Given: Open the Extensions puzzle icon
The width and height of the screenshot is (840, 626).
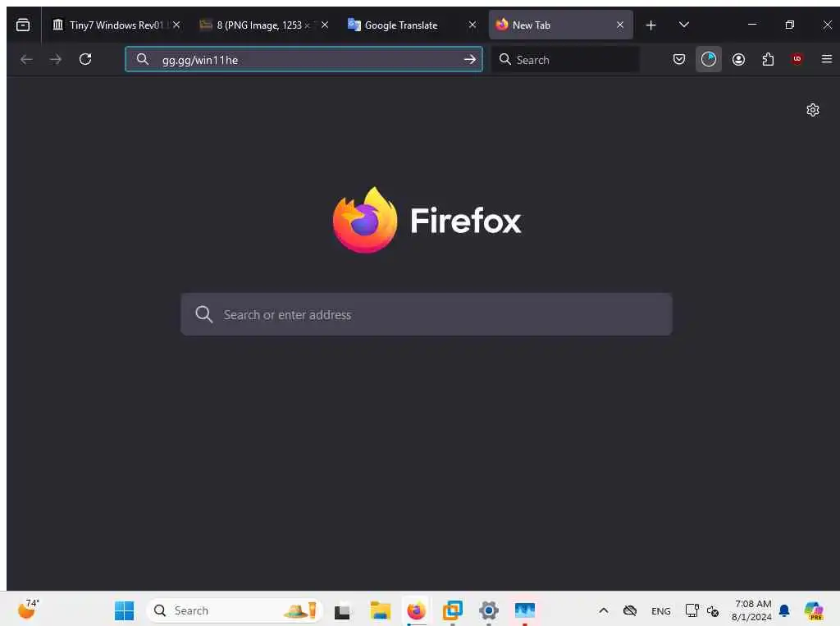Looking at the screenshot, I should click(x=768, y=60).
